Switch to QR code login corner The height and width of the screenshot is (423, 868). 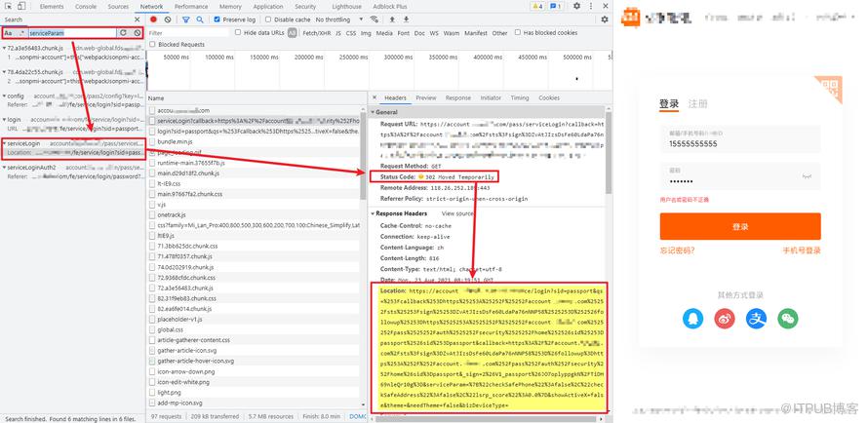pyautogui.click(x=830, y=88)
